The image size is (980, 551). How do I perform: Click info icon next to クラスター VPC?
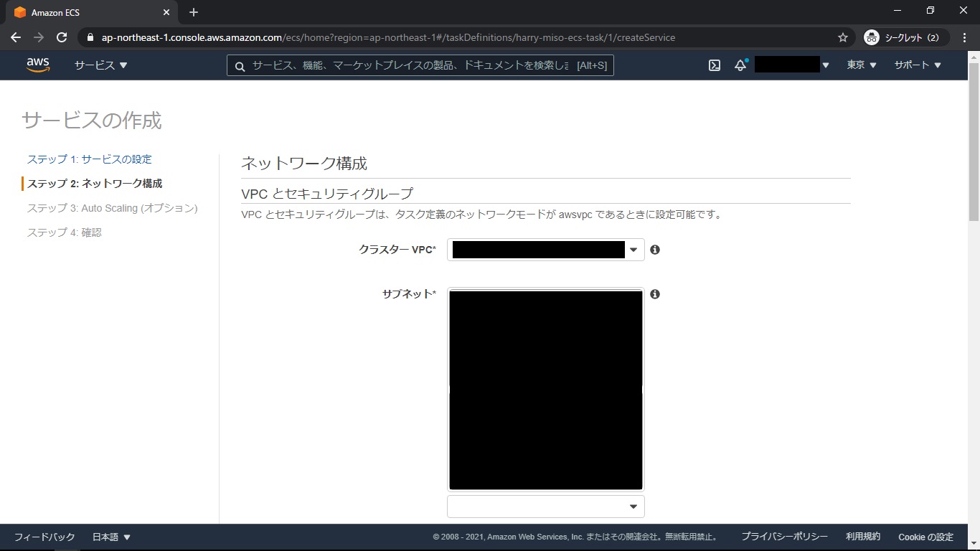[655, 250]
